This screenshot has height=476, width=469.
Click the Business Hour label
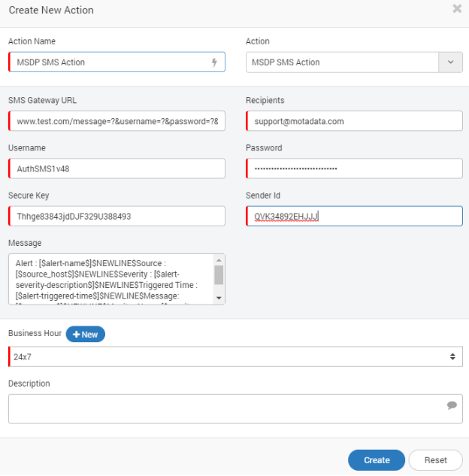coord(35,333)
